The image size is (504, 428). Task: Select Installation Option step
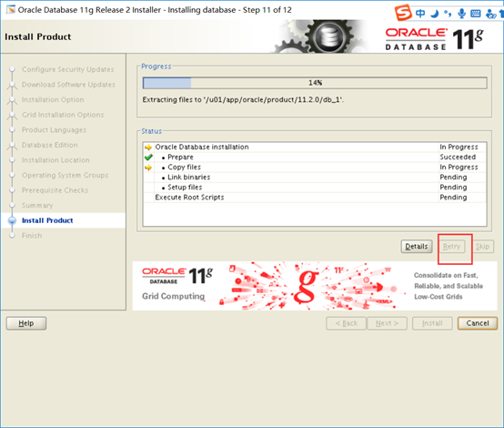pos(53,100)
